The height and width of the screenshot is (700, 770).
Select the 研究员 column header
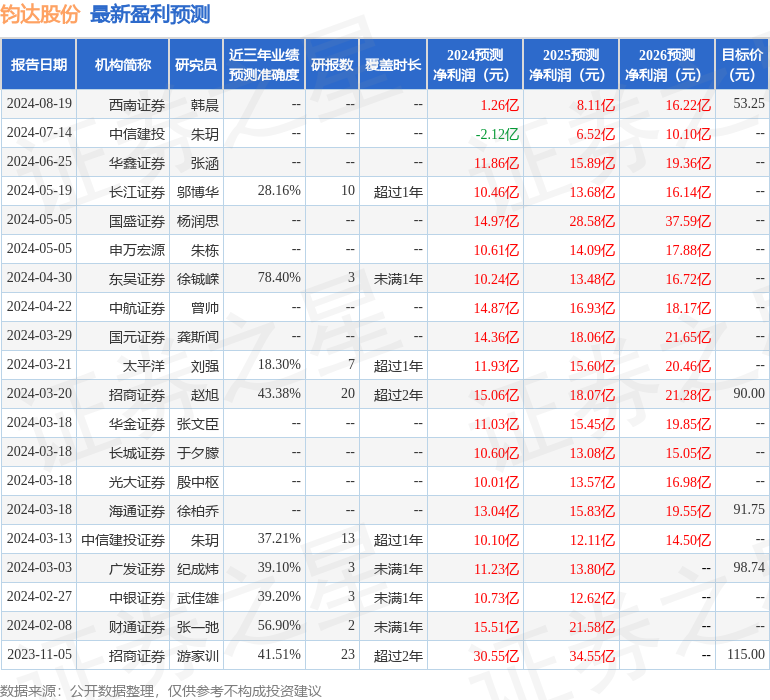[196, 64]
